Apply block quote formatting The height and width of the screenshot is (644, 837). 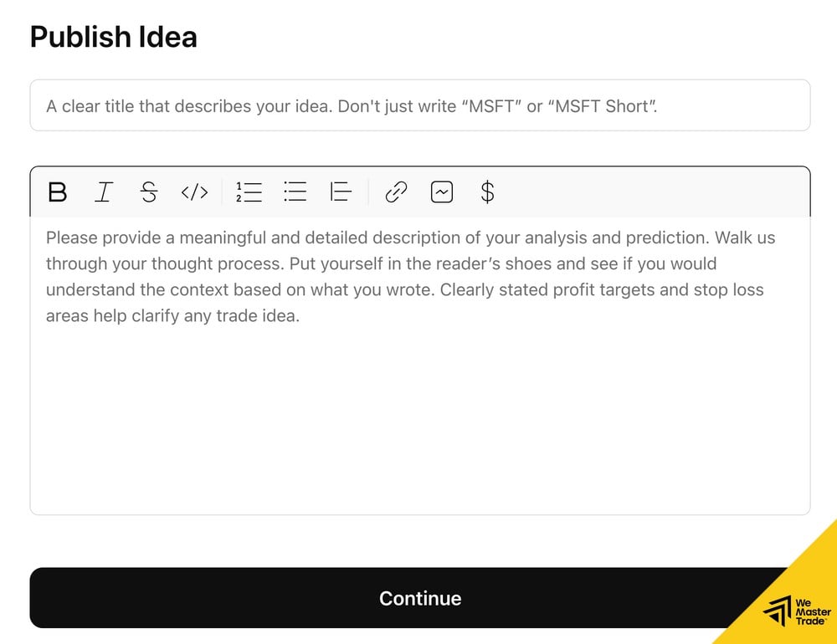341,192
